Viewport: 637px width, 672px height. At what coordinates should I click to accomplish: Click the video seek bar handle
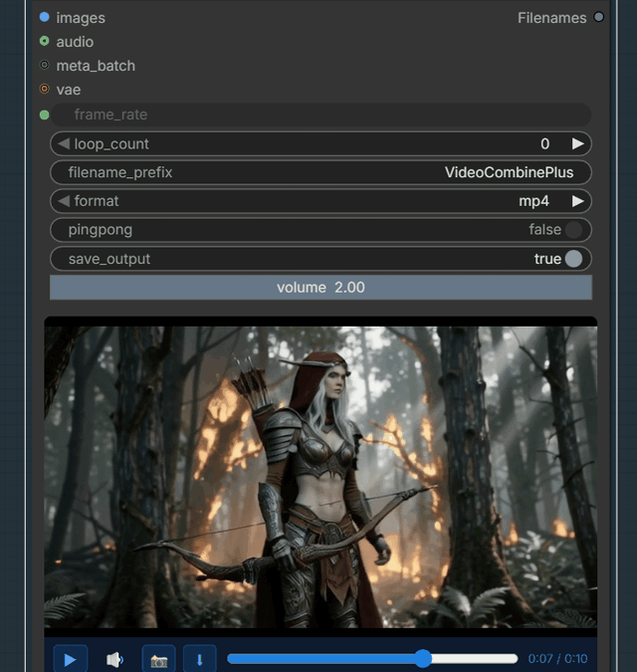coord(423,658)
